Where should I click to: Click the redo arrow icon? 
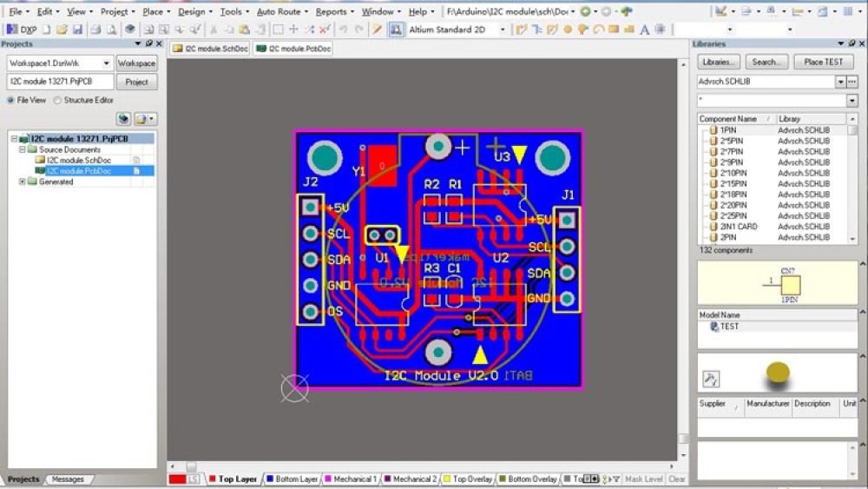(358, 30)
